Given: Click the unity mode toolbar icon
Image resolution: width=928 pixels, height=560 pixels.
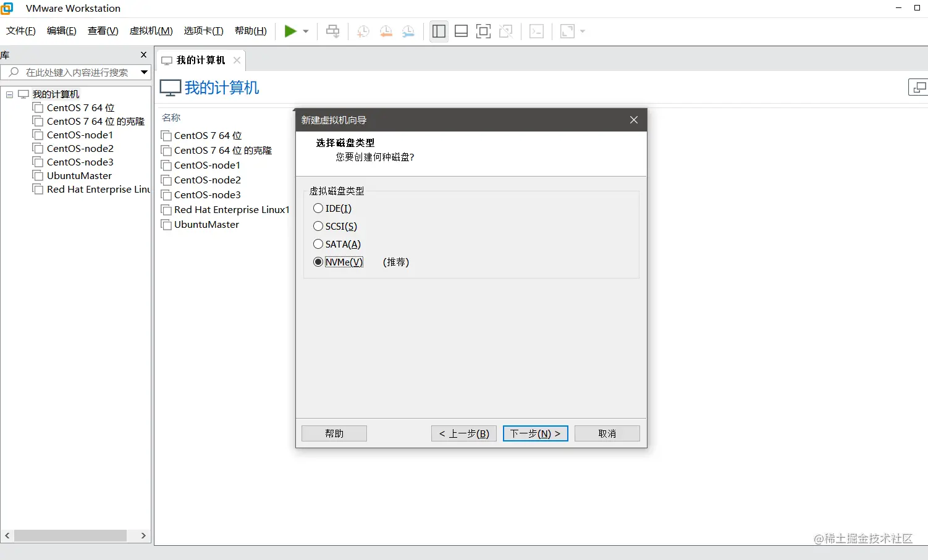Looking at the screenshot, I should click(506, 31).
